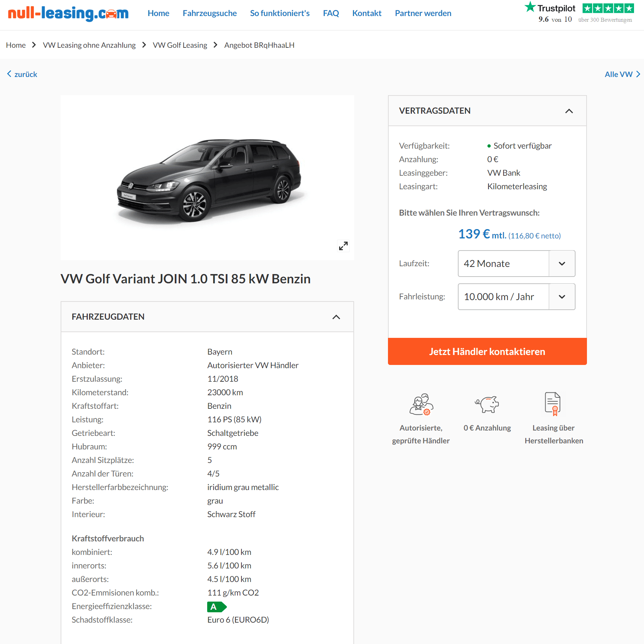Click the expand image fullscreen icon
This screenshot has height=644, width=644.
tap(343, 246)
